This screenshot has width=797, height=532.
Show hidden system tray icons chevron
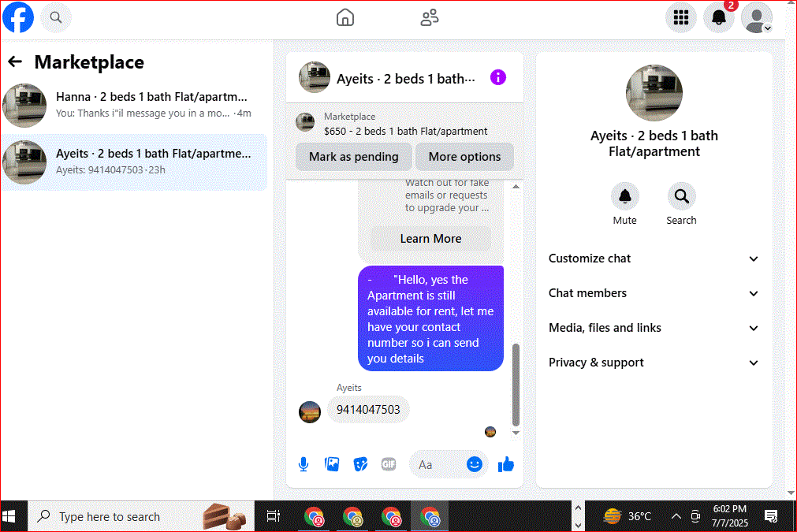(x=676, y=517)
